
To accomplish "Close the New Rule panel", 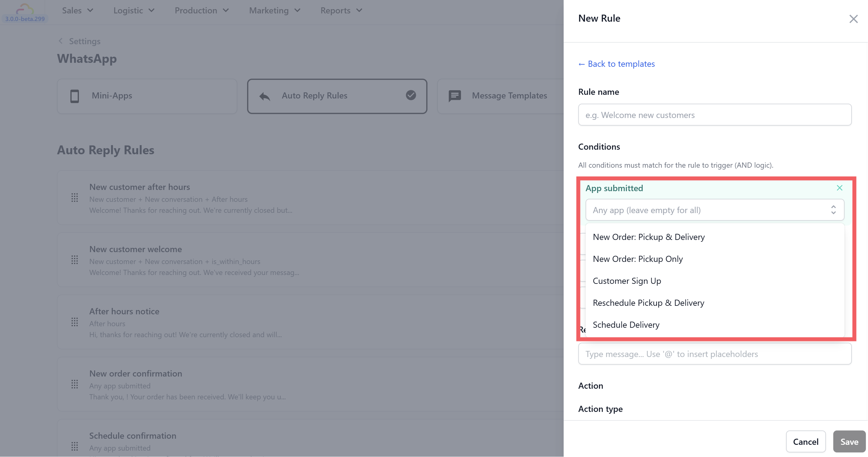I will point(853,19).
